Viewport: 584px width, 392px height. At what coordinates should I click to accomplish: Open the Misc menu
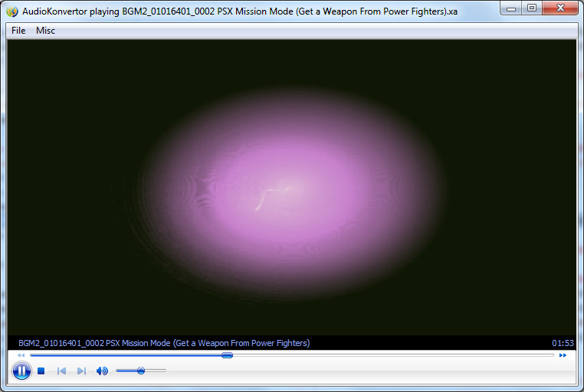(45, 31)
